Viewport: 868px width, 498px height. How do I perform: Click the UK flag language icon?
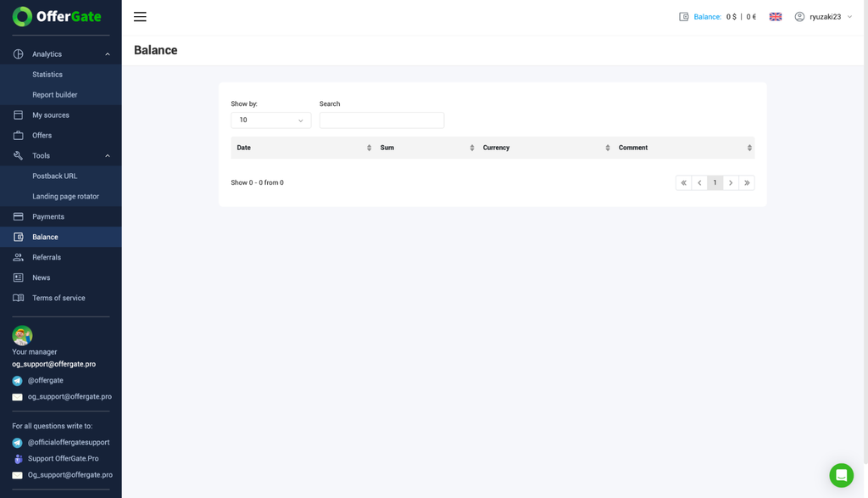click(x=776, y=17)
